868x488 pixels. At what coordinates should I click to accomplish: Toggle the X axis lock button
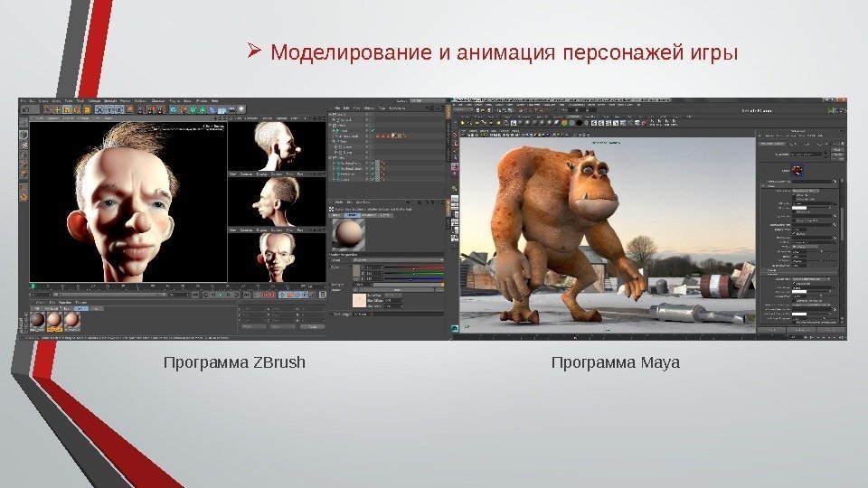click(x=99, y=110)
